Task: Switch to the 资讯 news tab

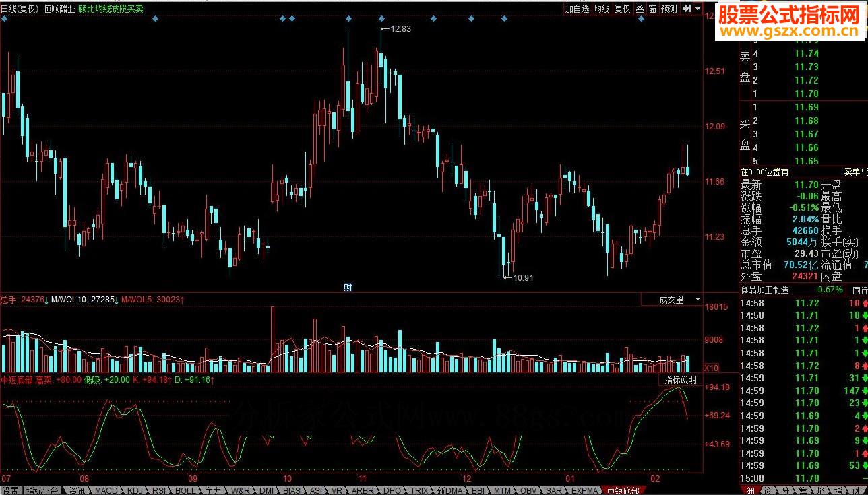Action: [76, 490]
